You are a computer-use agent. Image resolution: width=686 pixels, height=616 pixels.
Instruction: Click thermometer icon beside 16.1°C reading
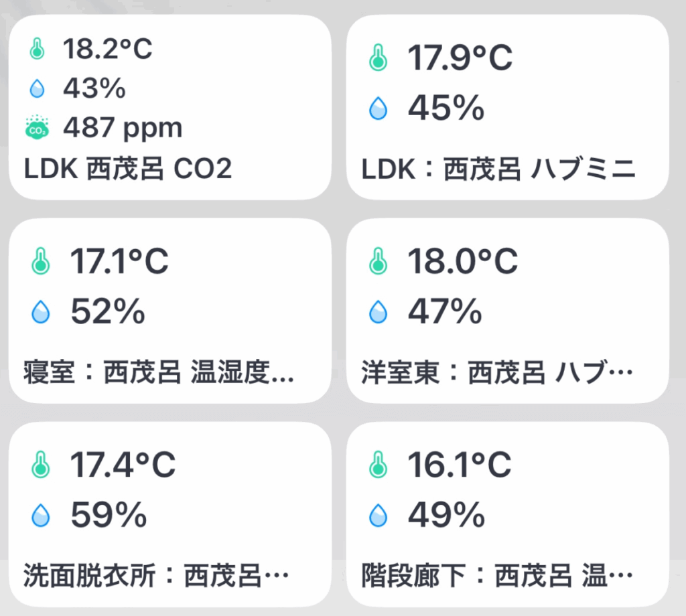379,465
